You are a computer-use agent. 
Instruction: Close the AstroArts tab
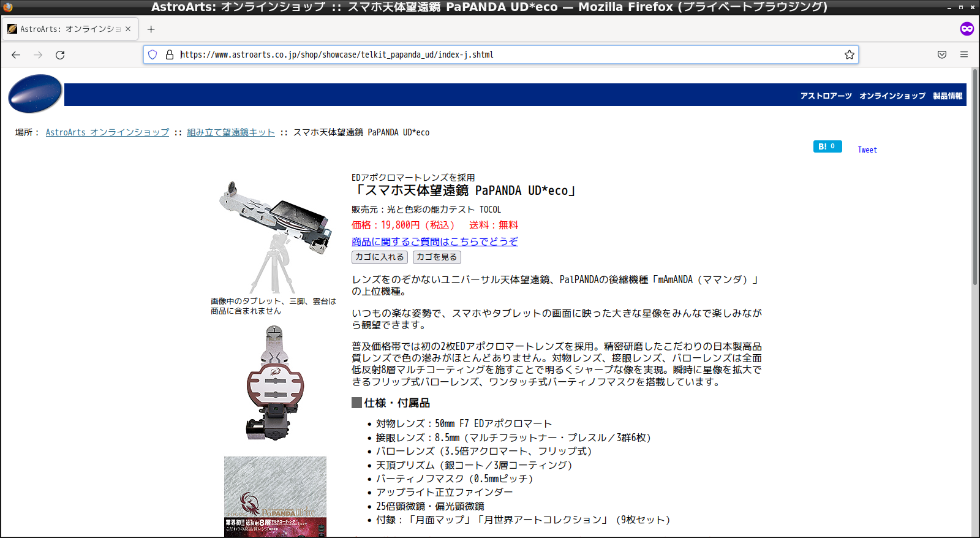[128, 29]
